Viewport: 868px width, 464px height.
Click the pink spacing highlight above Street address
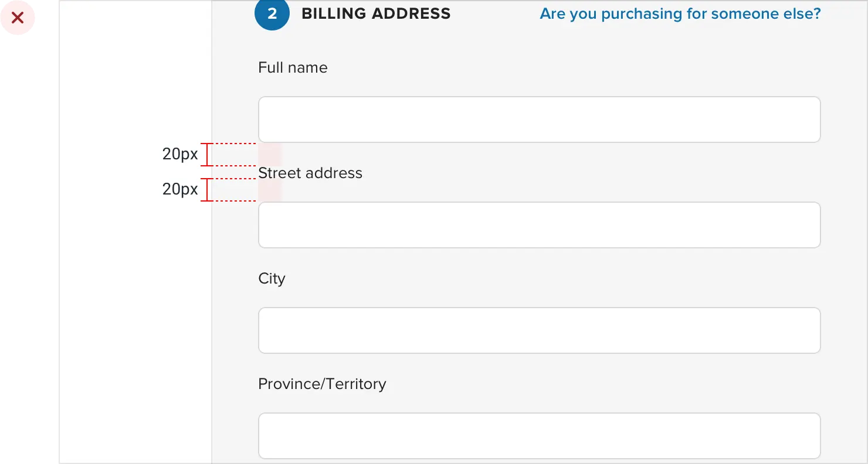click(270, 155)
